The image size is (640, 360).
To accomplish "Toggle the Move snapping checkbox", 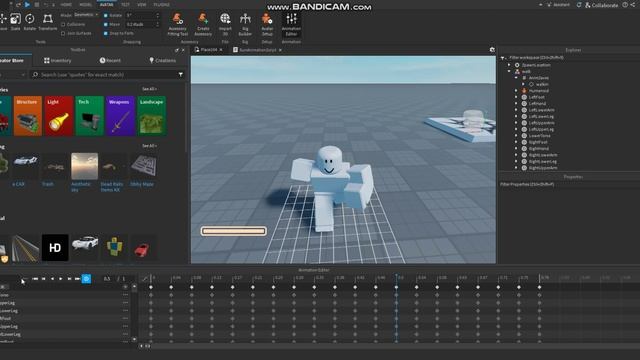I will click(106, 24).
